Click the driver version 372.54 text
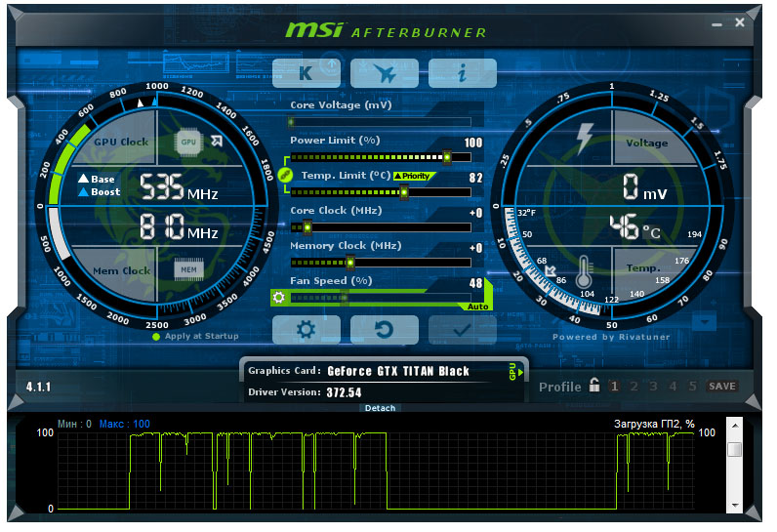Screen dimensions: 777x532 click(344, 392)
